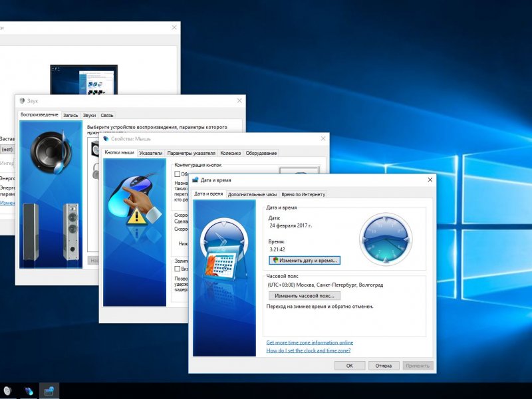Open the Sound speaker icon on the taskbar
Viewport: 532px width, 399px height.
7,391
